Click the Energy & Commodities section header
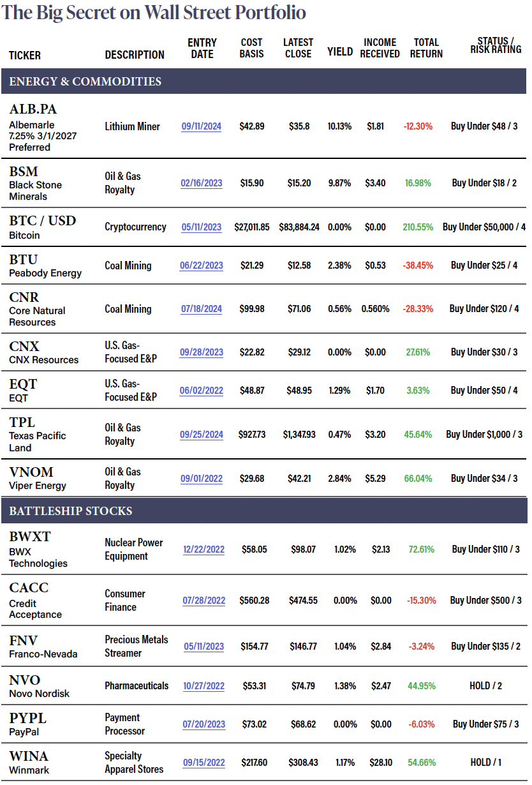This screenshot has width=532, height=785. [85, 82]
